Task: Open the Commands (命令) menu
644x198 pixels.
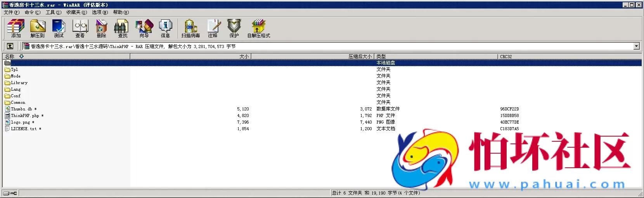Action: [x=33, y=12]
